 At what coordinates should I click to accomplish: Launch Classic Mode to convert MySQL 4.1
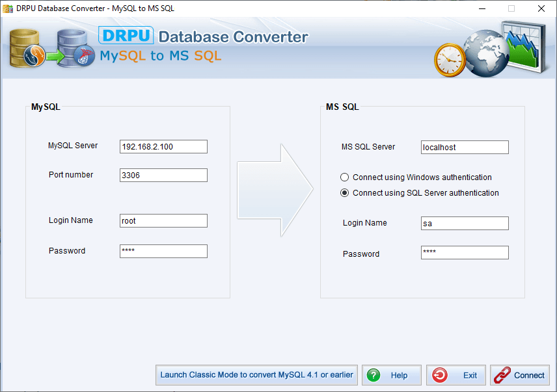tap(256, 375)
